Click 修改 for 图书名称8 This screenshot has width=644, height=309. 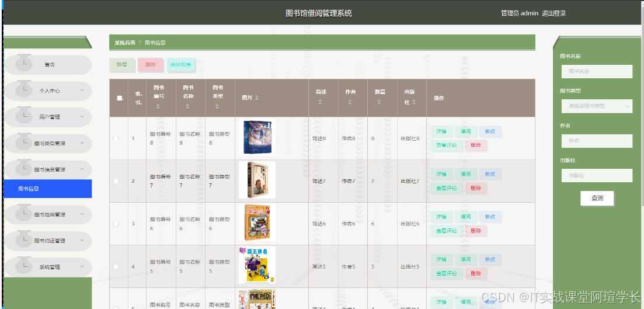pos(490,131)
